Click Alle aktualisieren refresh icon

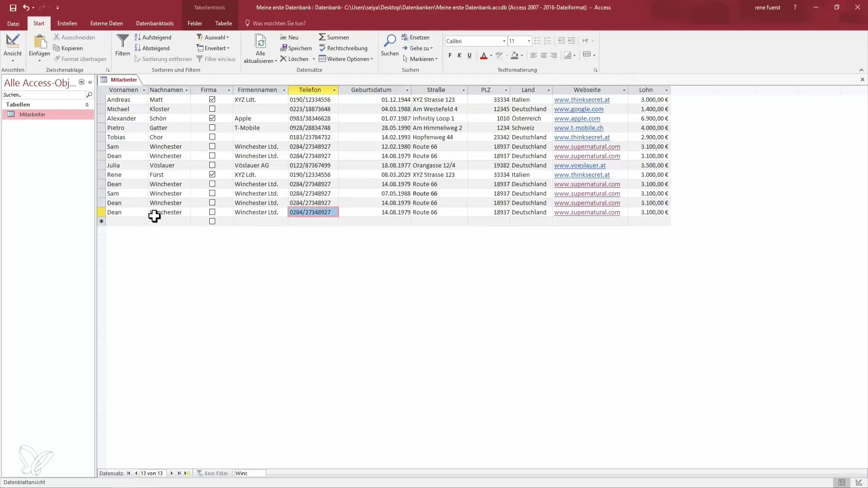(260, 42)
